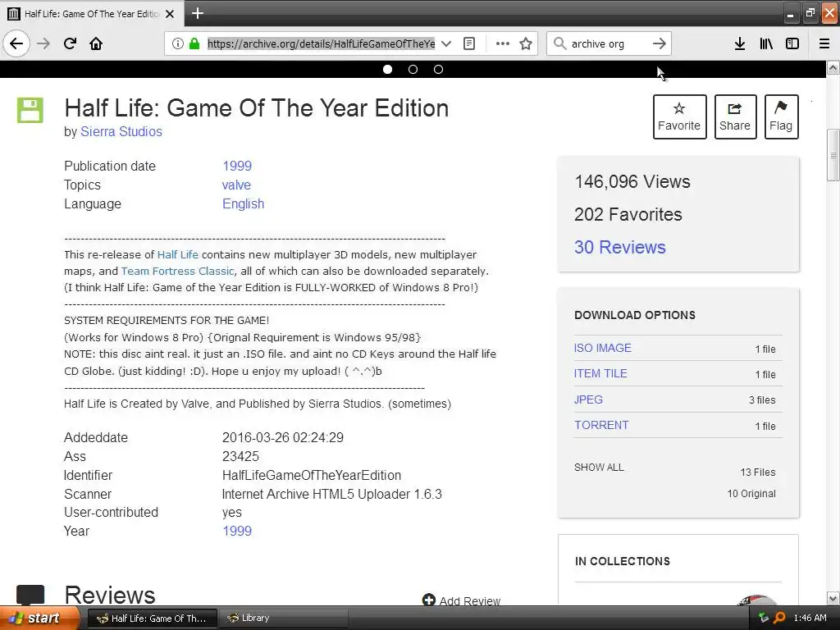Viewport: 840px width, 630px height.
Task: Click the '13 Files' count
Action: (x=757, y=472)
